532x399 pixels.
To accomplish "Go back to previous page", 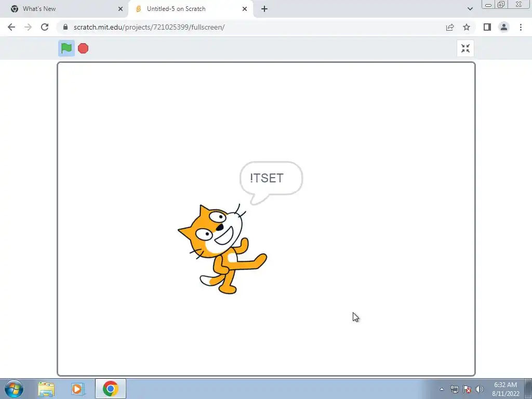I will 11,27.
